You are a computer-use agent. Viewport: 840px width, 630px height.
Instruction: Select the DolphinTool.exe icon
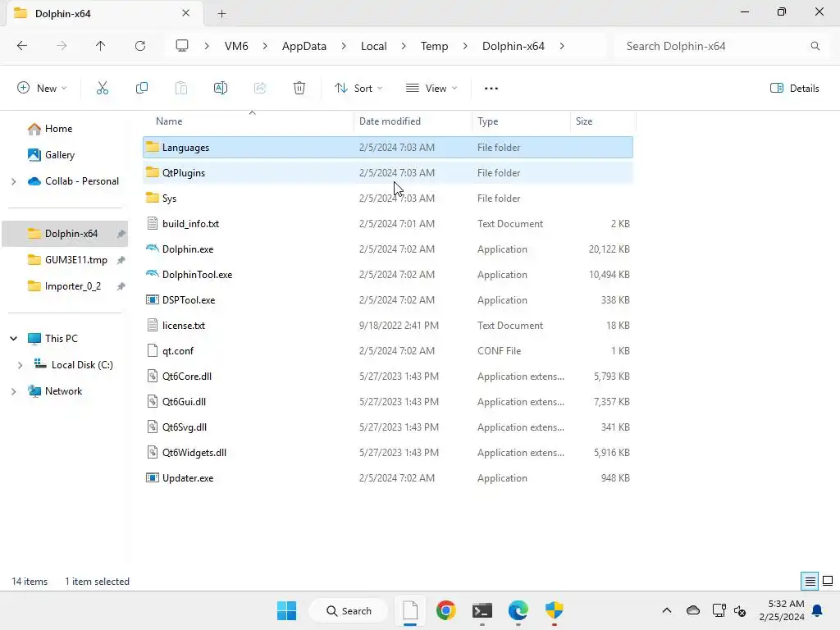coord(153,274)
